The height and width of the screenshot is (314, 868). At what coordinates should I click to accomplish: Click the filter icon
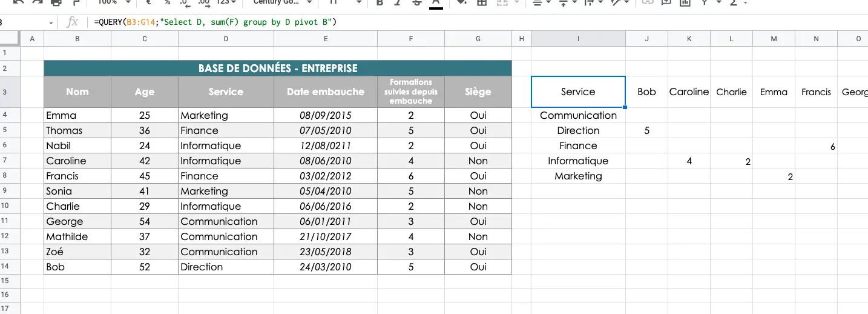point(705,2)
